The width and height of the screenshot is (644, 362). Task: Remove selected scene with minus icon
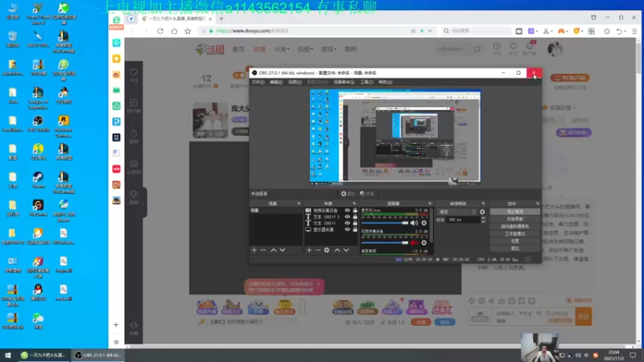pos(263,250)
